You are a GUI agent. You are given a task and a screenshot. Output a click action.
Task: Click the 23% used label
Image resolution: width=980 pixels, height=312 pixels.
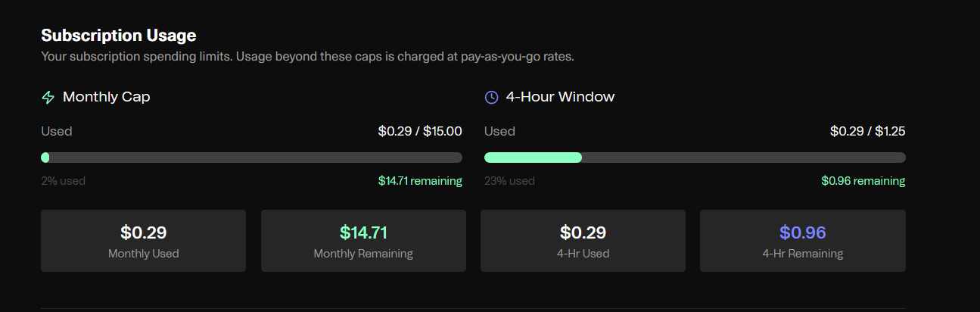click(509, 181)
